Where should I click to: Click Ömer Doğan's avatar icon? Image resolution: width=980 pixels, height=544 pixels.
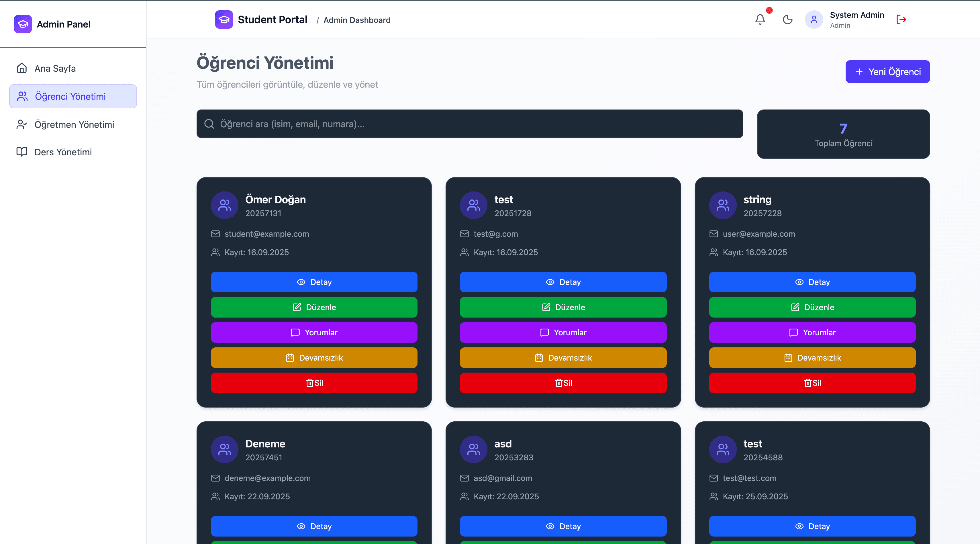click(224, 205)
